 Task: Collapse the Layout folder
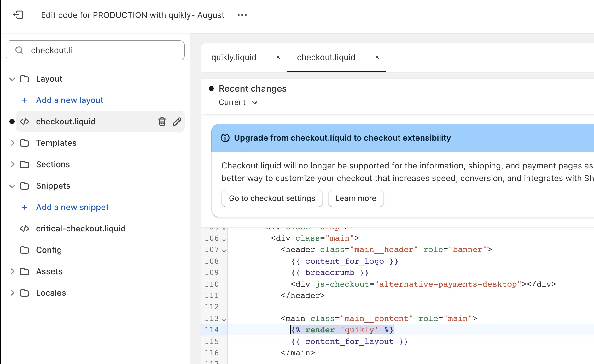click(12, 79)
